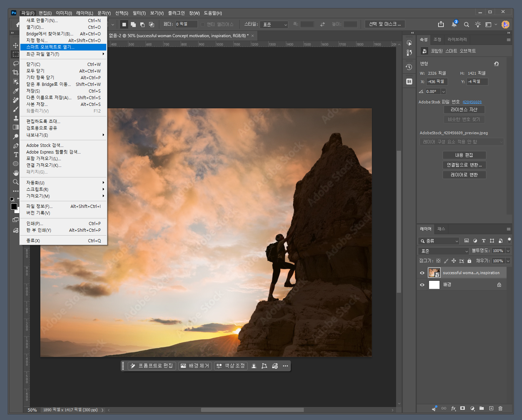The height and width of the screenshot is (420, 522).
Task: Open the layer blend mode 표준 dropdown
Action: tap(443, 251)
